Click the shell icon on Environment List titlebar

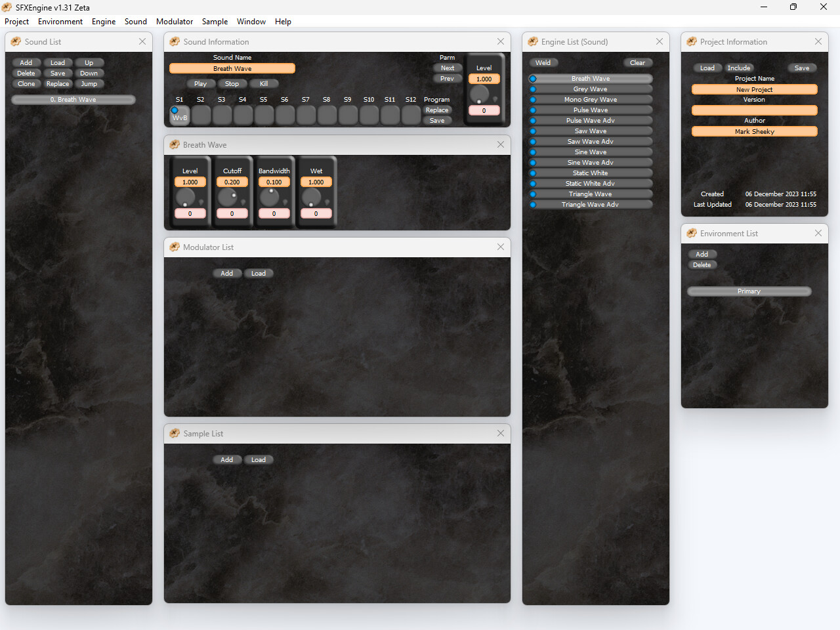point(692,233)
